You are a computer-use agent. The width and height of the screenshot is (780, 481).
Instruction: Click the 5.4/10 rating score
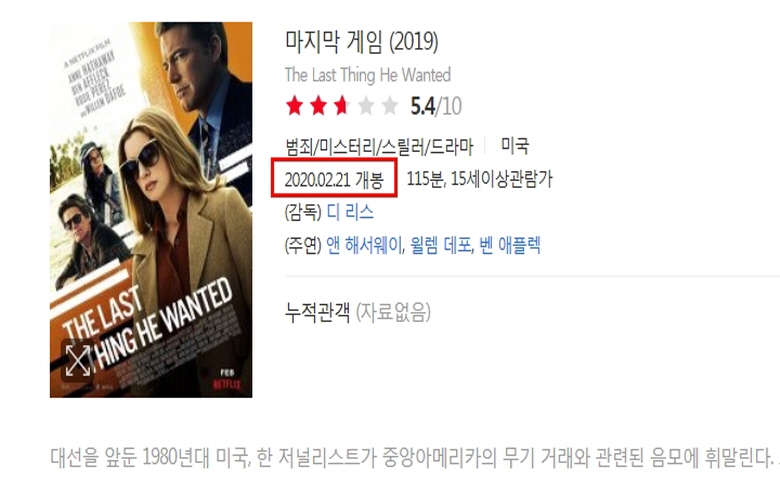436,106
